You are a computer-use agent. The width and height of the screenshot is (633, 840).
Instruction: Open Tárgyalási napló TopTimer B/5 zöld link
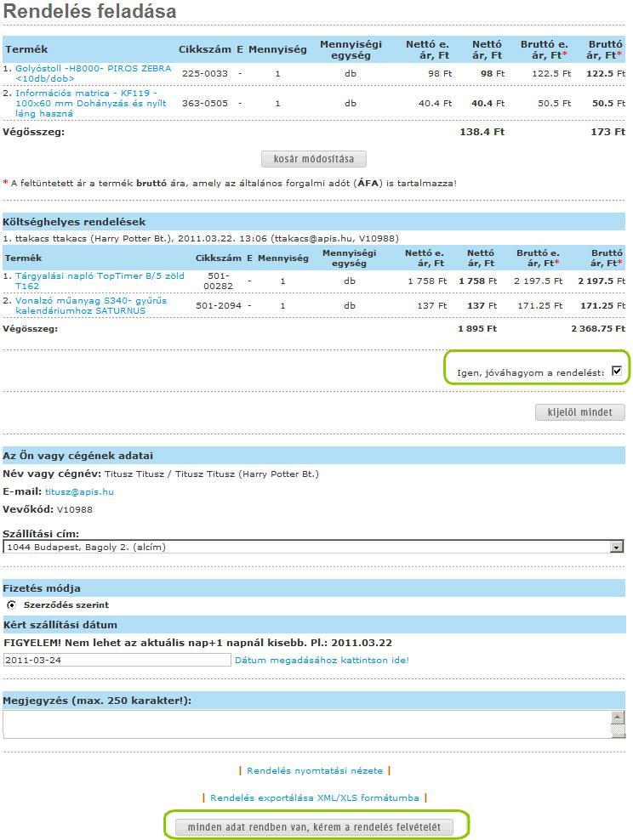click(x=100, y=281)
